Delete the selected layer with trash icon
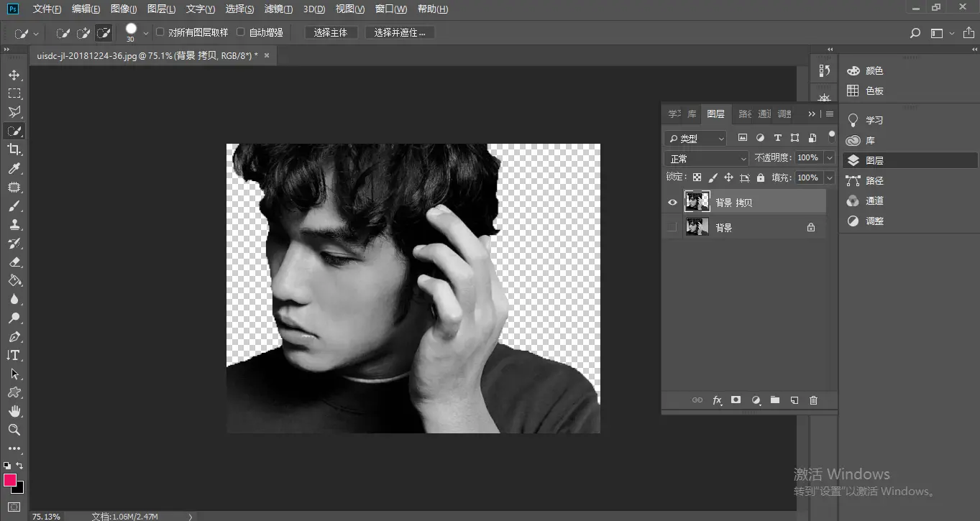This screenshot has width=980, height=521. click(x=814, y=400)
